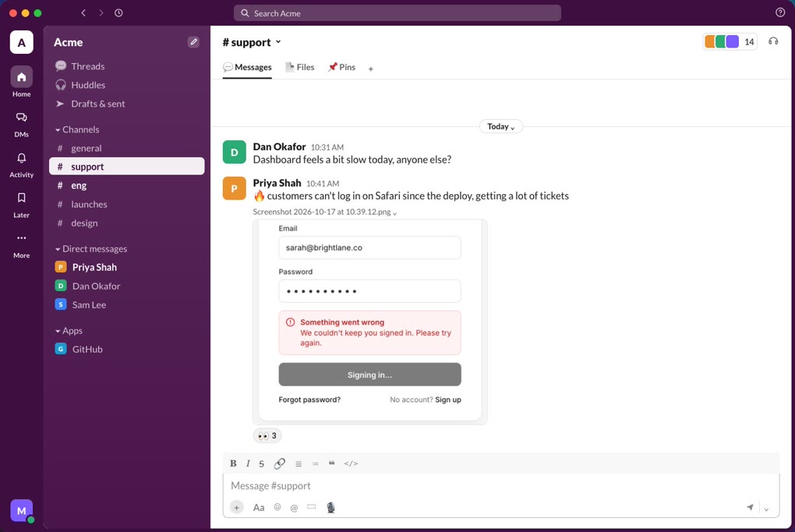Collapse the Apps section
This screenshot has width=795, height=532.
point(69,331)
